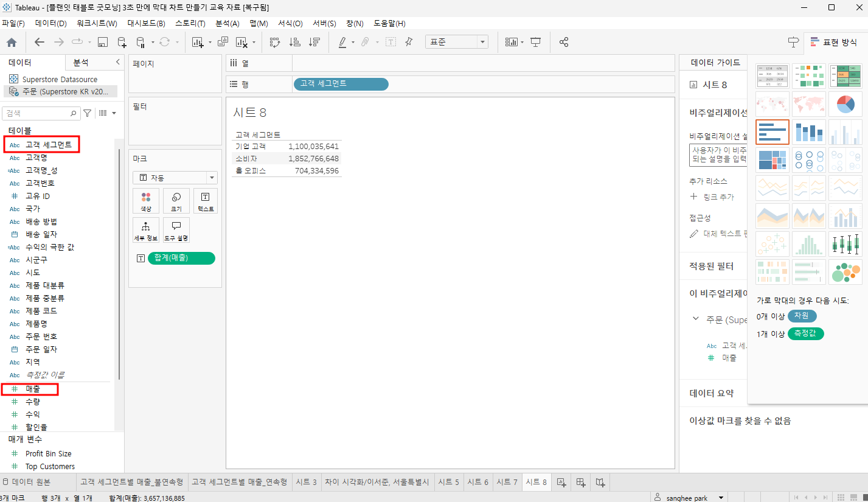Switch to the 분석 pane tab

point(81,63)
